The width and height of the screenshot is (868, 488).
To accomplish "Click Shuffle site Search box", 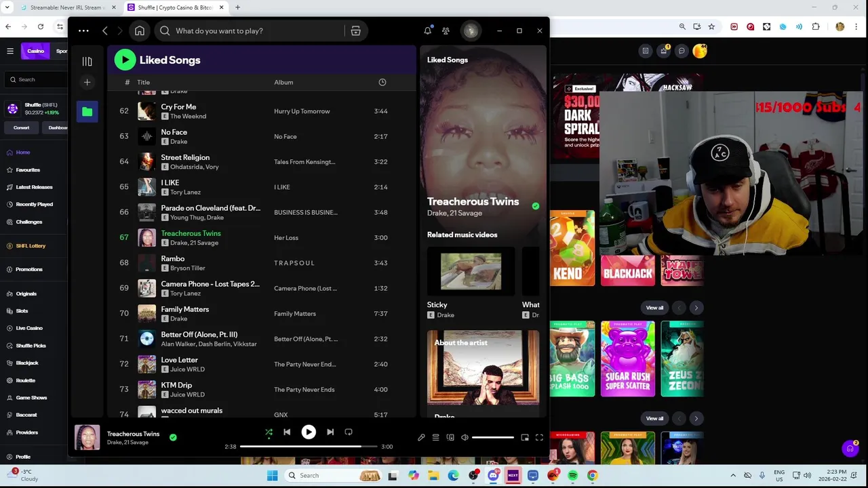I will [x=37, y=79].
